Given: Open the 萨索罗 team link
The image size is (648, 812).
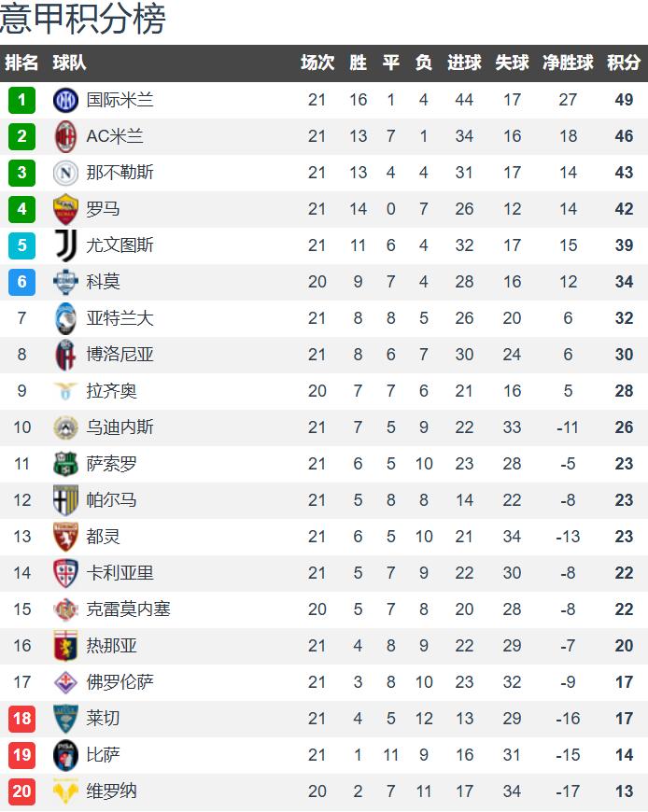Looking at the screenshot, I should click(112, 464).
